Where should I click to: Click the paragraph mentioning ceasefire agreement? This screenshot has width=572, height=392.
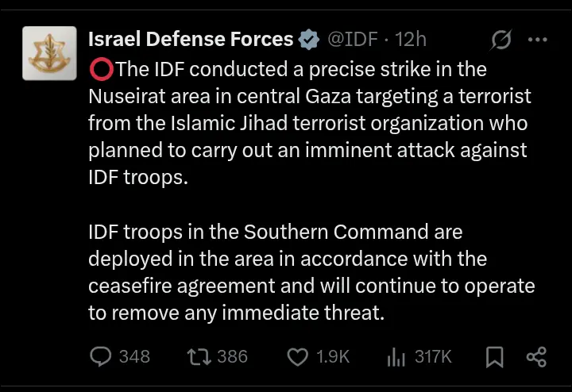pos(311,272)
